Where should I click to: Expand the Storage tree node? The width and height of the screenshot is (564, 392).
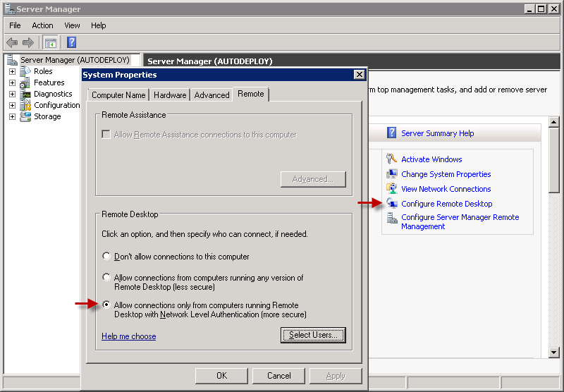(12, 116)
